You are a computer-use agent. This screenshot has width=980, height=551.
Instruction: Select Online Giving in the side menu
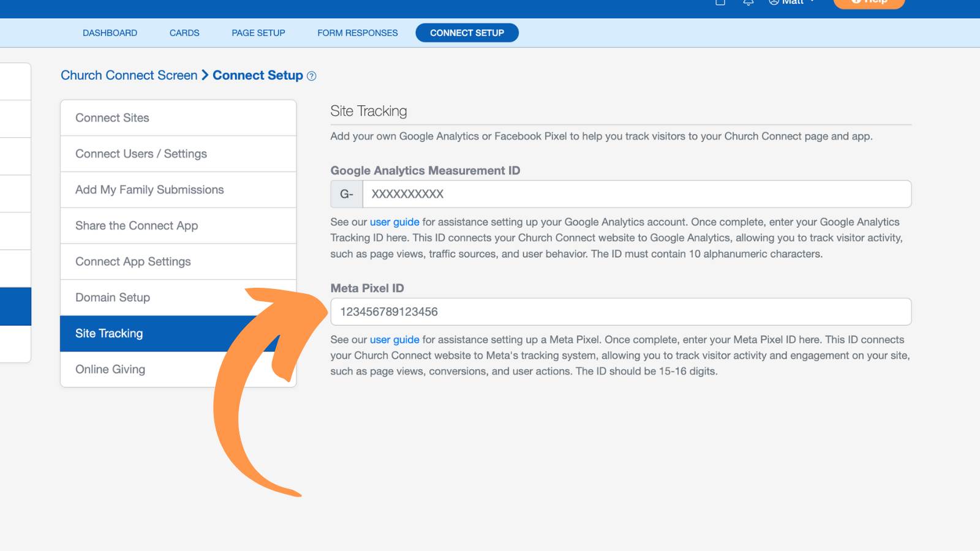coord(178,369)
